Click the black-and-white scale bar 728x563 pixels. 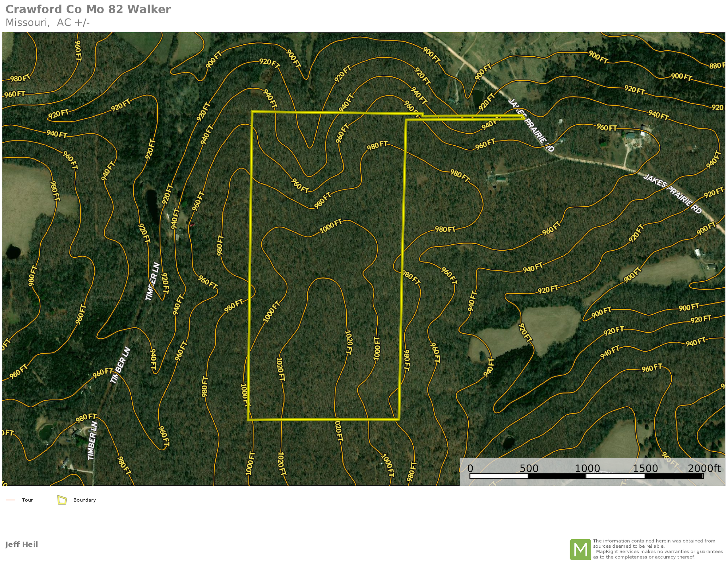pos(586,476)
